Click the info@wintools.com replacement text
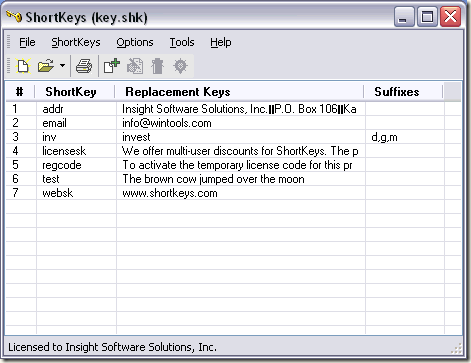The height and width of the screenshot is (363, 471). click(x=167, y=123)
